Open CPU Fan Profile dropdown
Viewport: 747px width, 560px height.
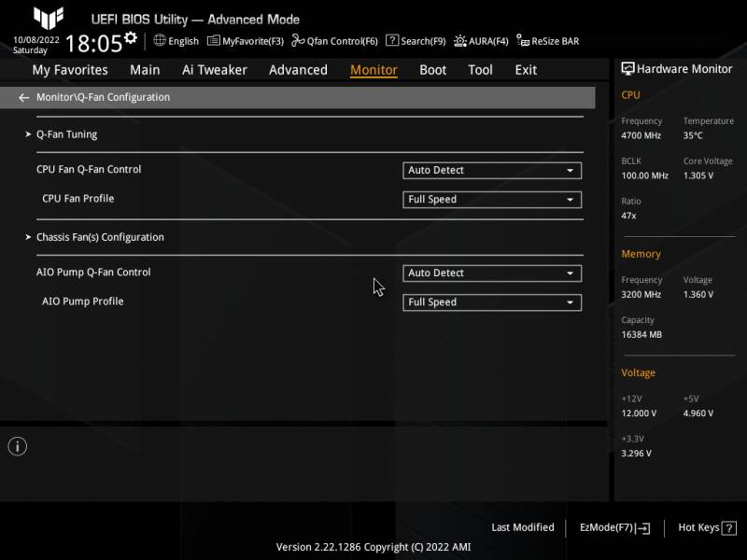click(x=492, y=200)
